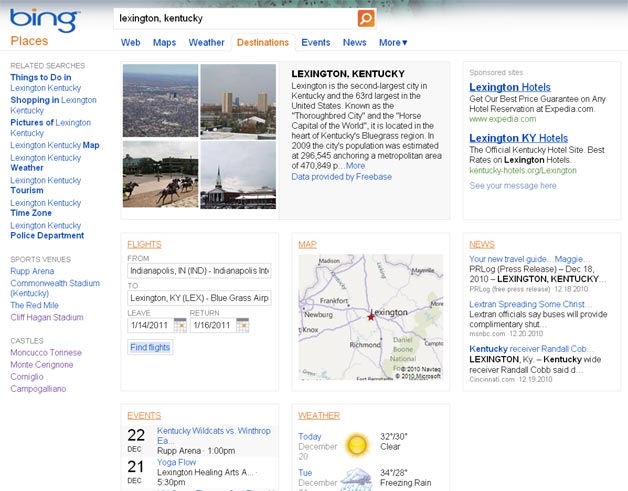Select the Destinations tab
The image size is (628, 491).
click(263, 42)
